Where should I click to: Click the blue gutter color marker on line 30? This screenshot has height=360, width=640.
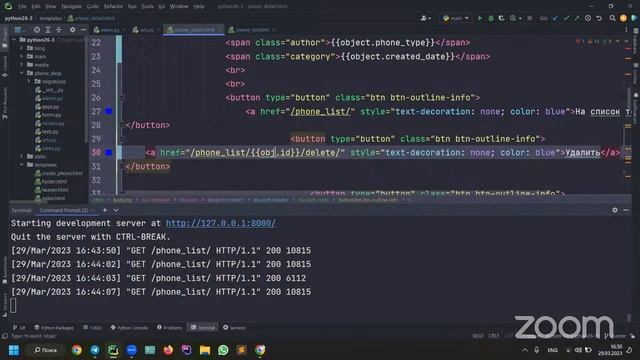click(109, 152)
